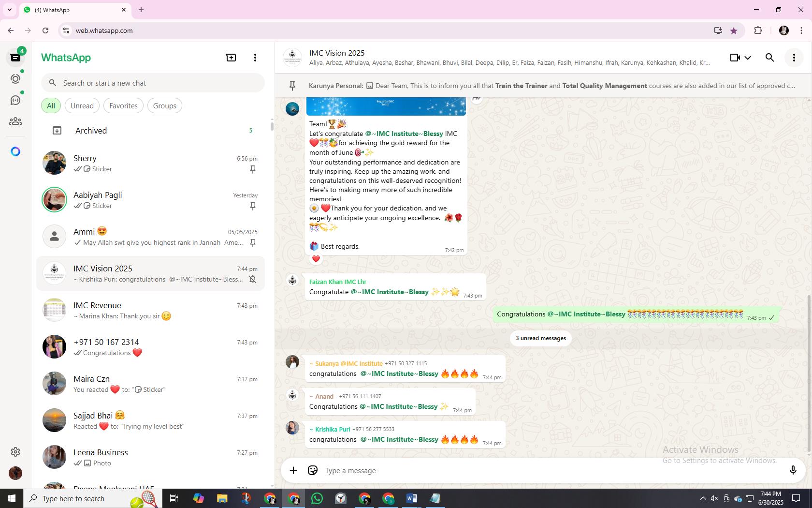Go back with the browser back arrow
Viewport: 812px width, 508px height.
tap(11, 30)
